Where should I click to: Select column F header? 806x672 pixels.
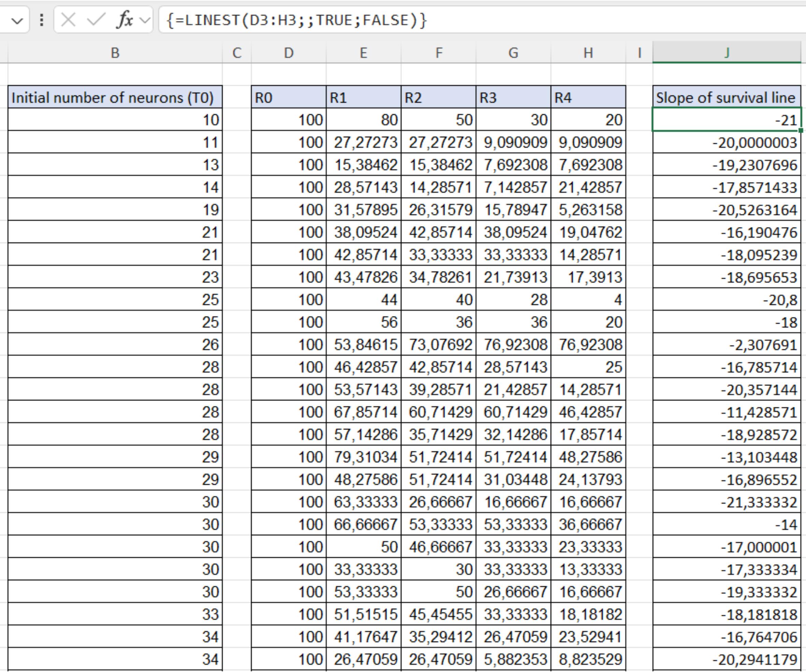tap(438, 53)
